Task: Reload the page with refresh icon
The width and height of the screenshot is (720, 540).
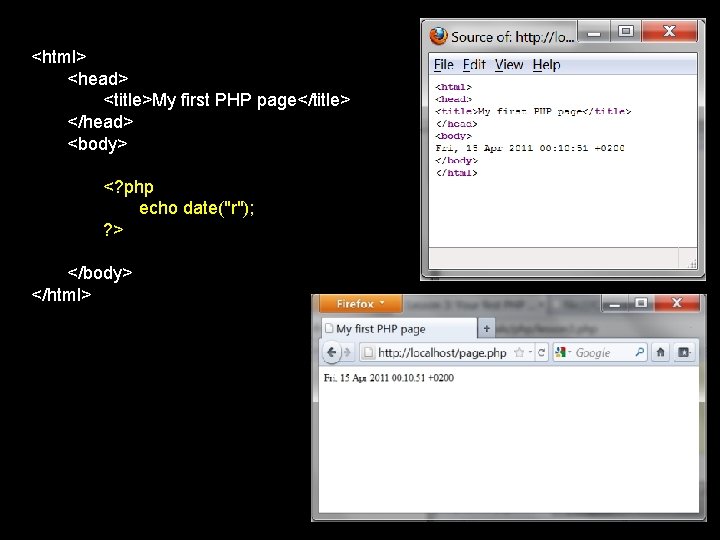Action: 541,353
